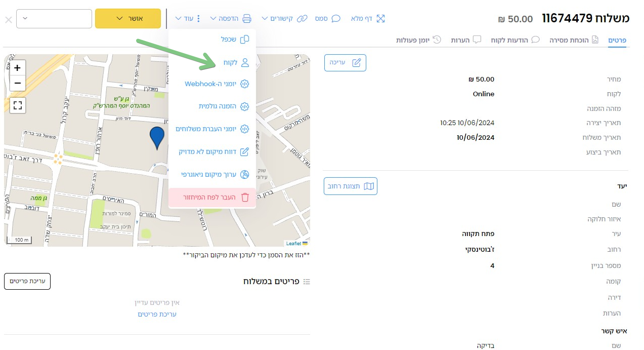Select לקוח from the menu
This screenshot has height=350, width=644.
pos(212,63)
